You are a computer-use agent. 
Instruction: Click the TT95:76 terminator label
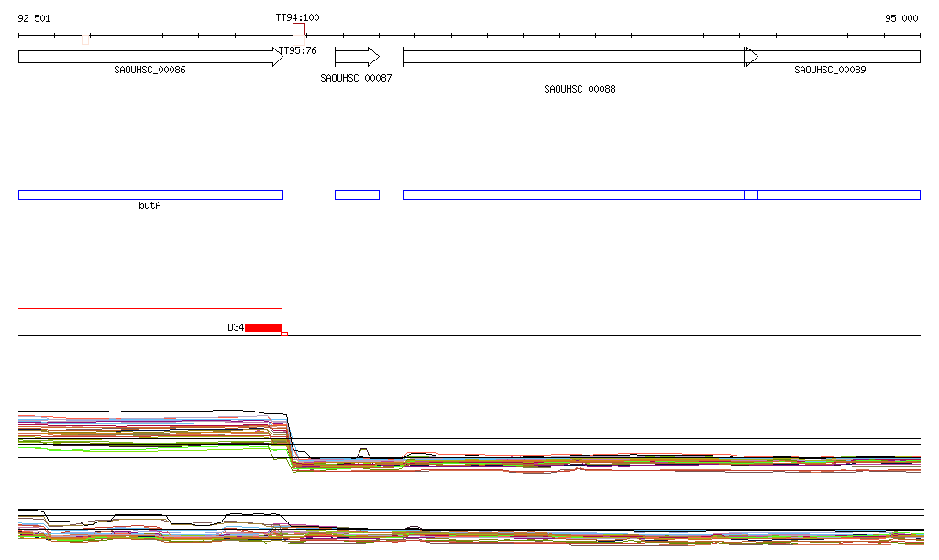298,50
